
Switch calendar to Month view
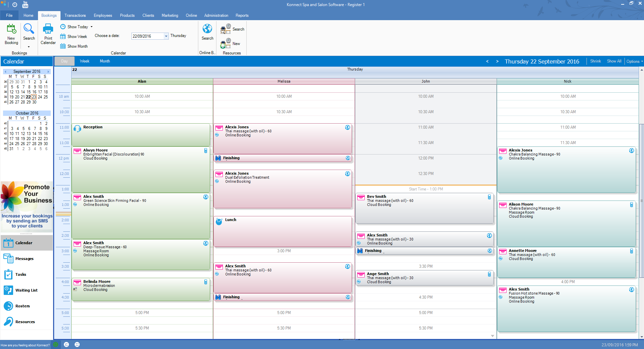105,61
